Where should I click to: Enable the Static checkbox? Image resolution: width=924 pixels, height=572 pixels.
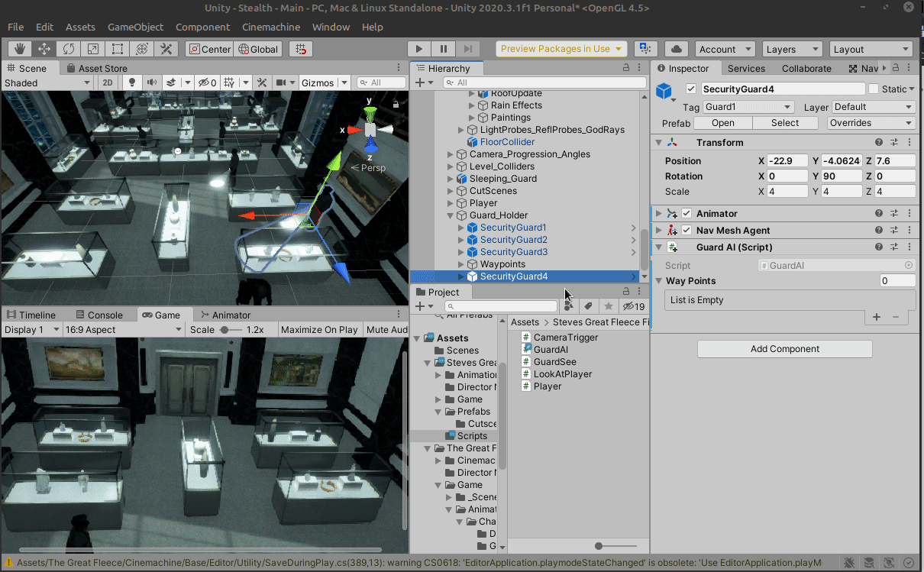click(874, 89)
